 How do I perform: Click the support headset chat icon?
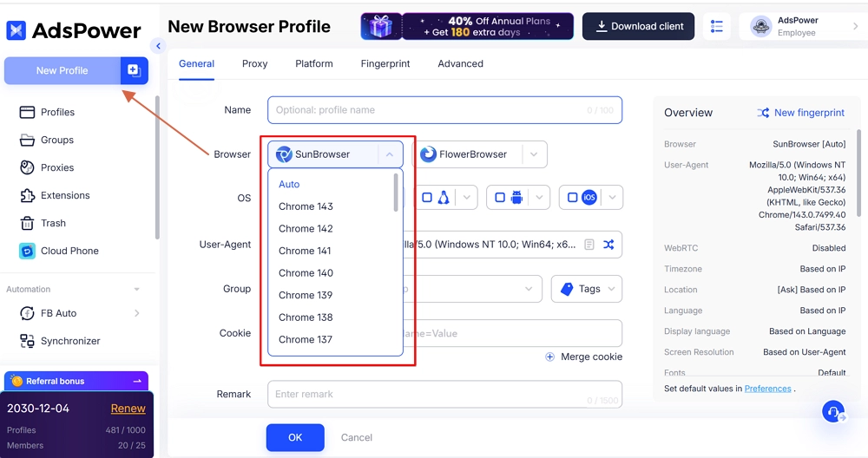point(833,412)
